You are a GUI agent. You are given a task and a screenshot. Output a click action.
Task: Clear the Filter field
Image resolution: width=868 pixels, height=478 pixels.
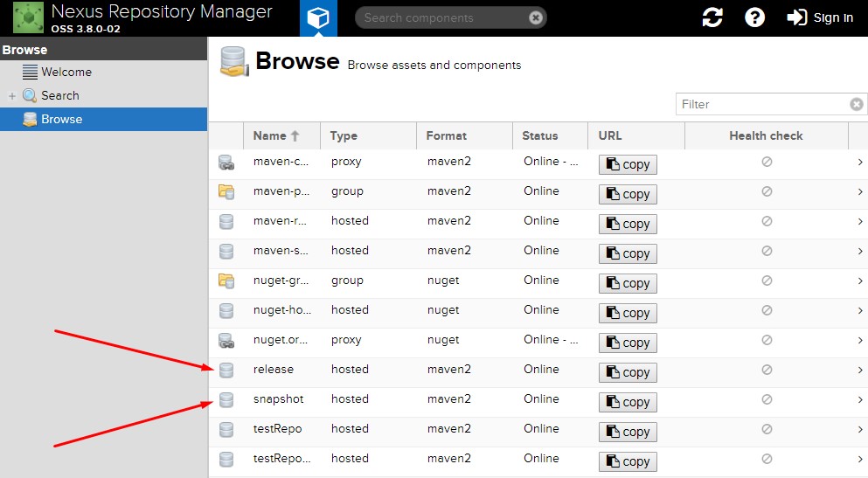pyautogui.click(x=857, y=104)
